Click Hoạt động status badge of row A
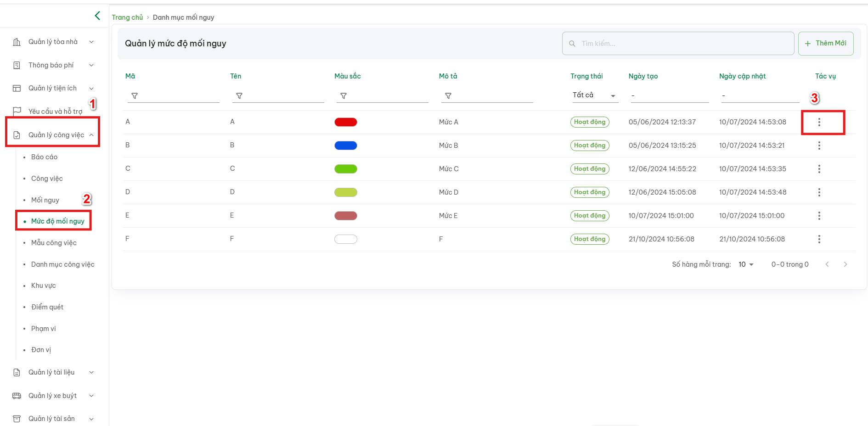Viewport: 868px width, 426px height. (590, 122)
